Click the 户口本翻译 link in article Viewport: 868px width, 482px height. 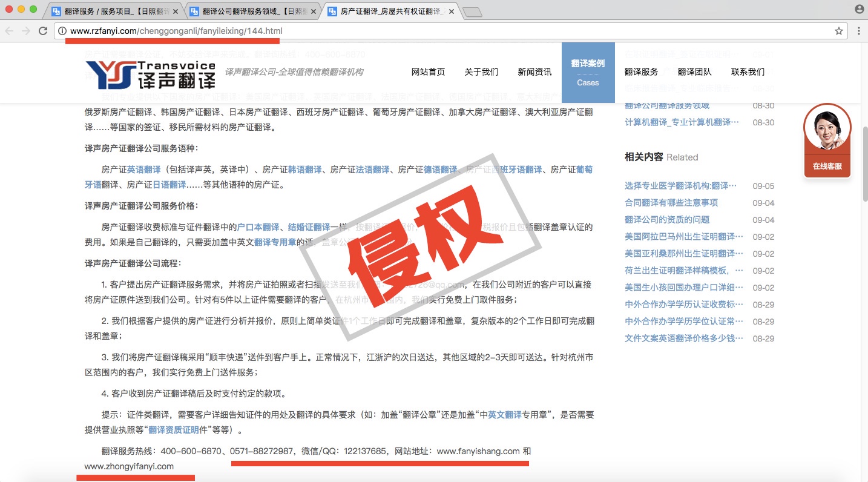click(258, 227)
